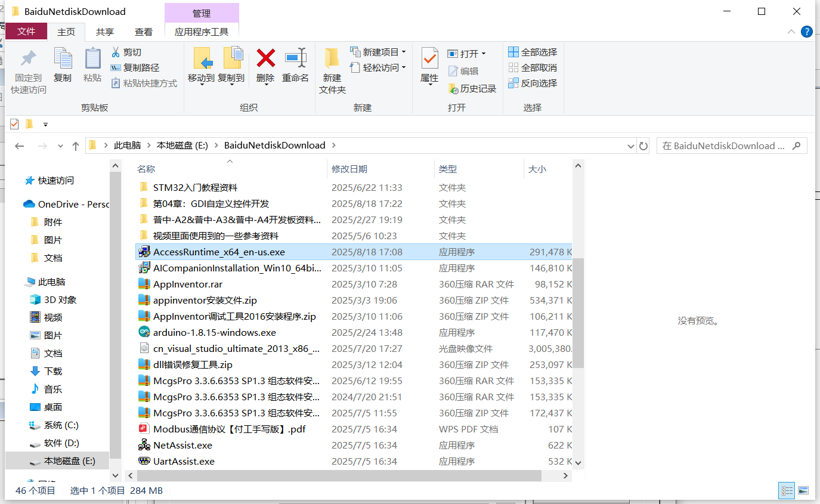Viewport: 820px width, 504px height.
Task: Click the 固定到快速访问 pin icon
Action: (28, 58)
